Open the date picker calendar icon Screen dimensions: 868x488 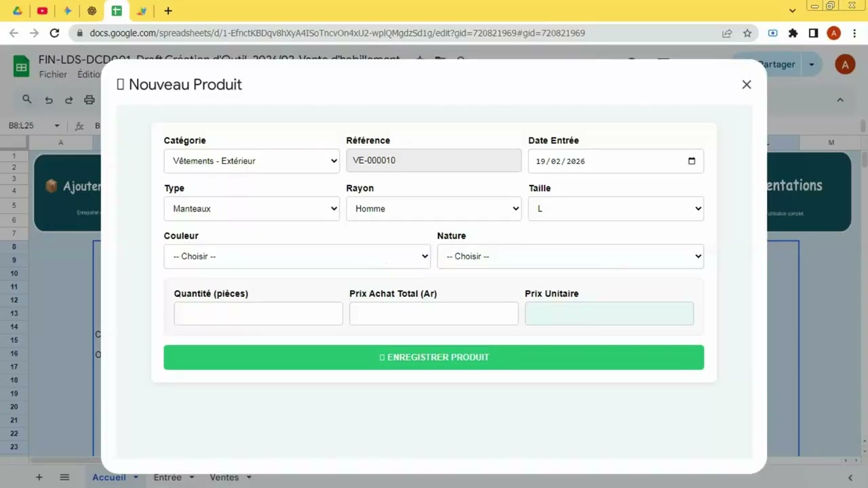coord(692,161)
